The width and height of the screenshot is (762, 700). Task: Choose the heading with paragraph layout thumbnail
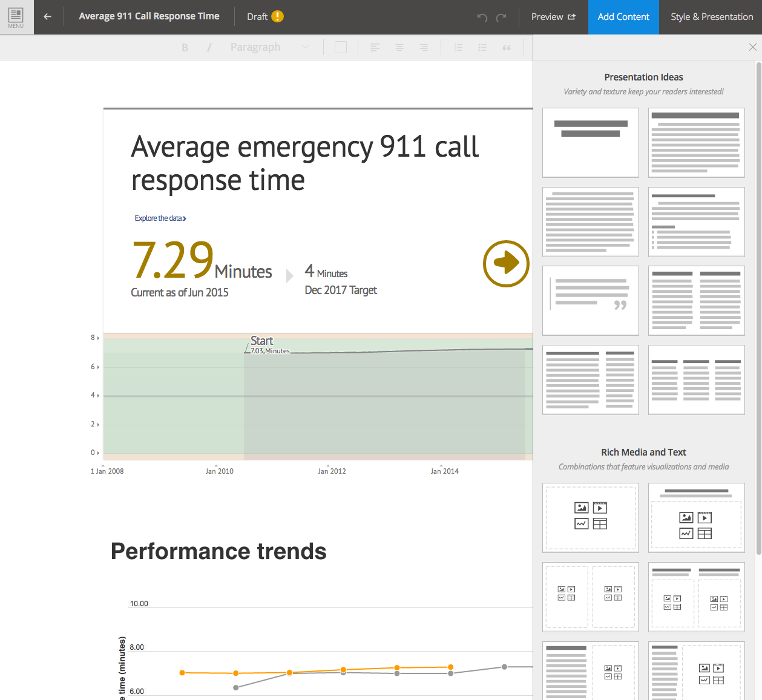click(x=696, y=143)
